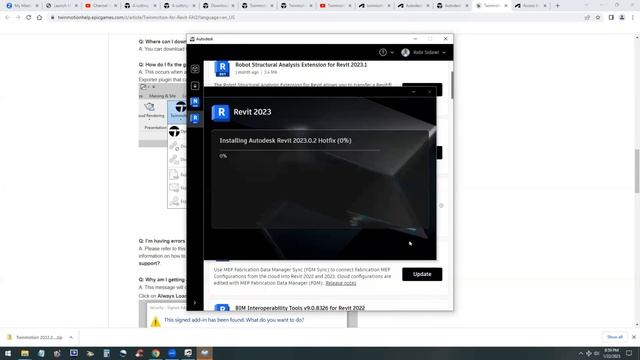Click the Chrome address bar URL
The height and width of the screenshot is (360, 640).
coord(146,18)
